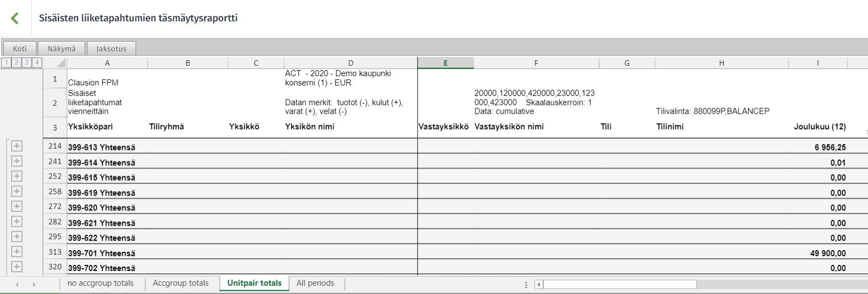Click the select-all corner triangle
Screen dimensions: 868x294
pos(61,64)
